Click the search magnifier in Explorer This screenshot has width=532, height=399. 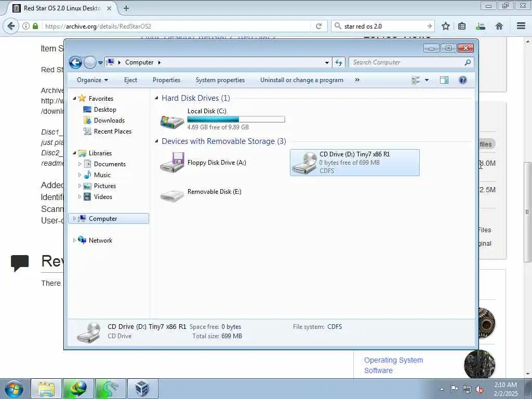pyautogui.click(x=468, y=62)
